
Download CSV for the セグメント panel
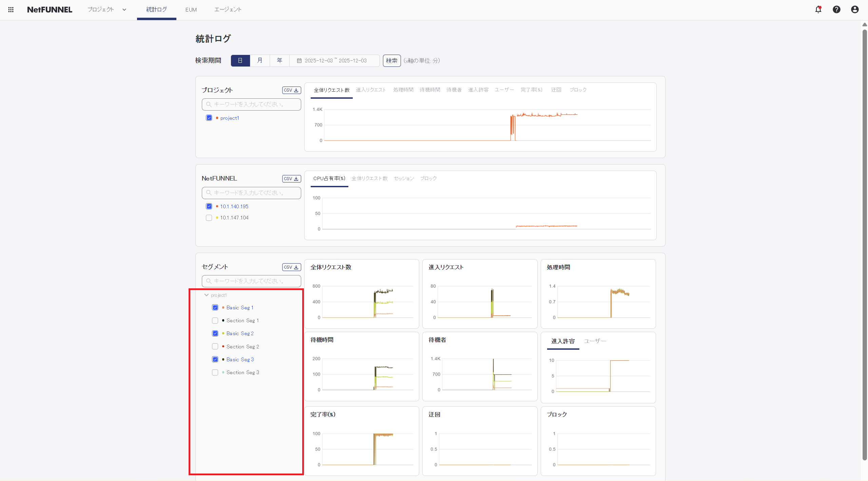click(291, 267)
